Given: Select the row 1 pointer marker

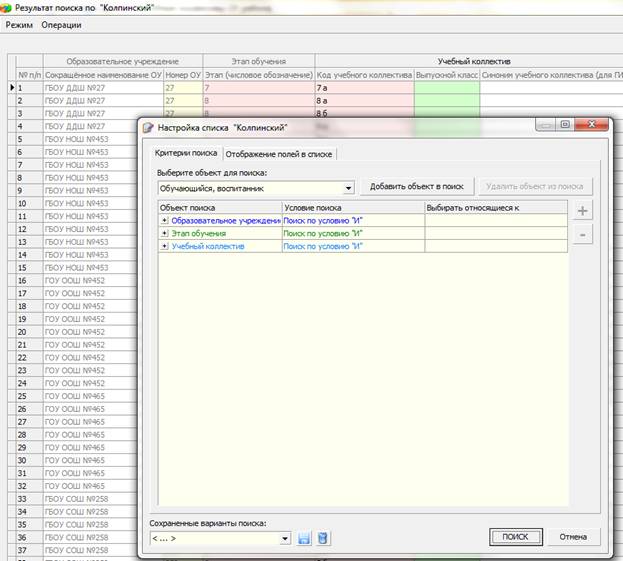Looking at the screenshot, I should coord(12,87).
